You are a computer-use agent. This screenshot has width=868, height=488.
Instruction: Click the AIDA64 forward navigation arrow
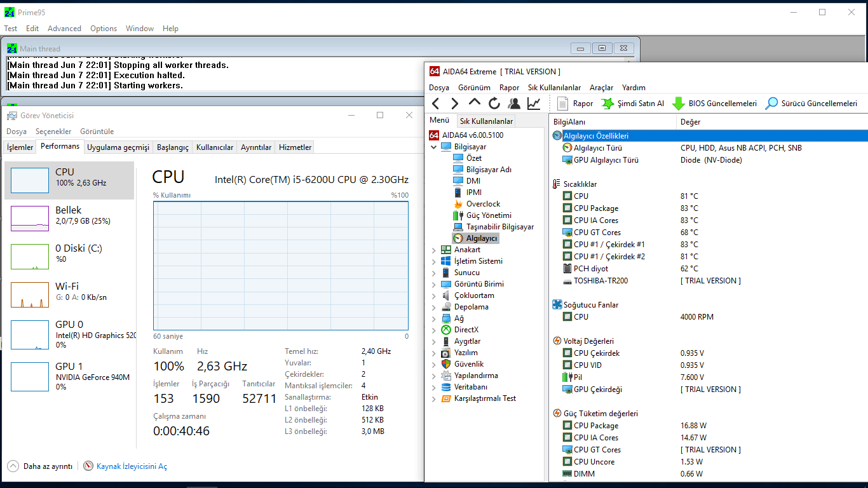[x=455, y=104]
